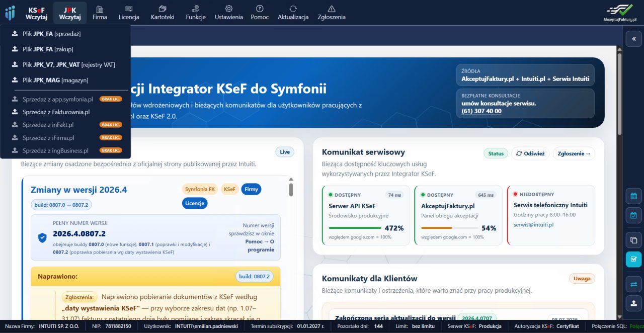Image resolution: width=644 pixels, height=333 pixels.
Task: Click the calendar icon in right sidebar
Action: 633,196
